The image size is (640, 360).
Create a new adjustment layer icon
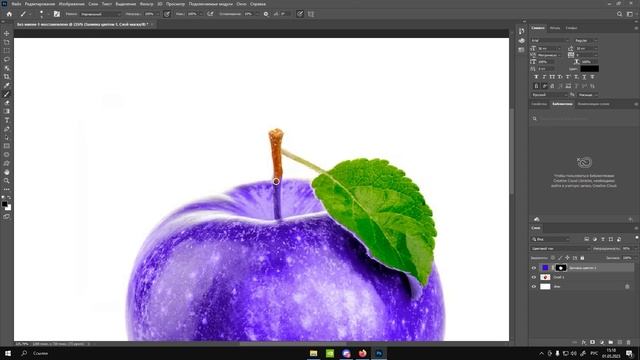click(601, 342)
